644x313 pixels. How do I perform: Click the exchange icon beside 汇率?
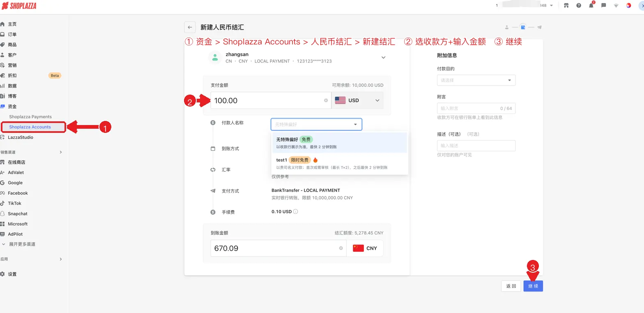point(213,169)
